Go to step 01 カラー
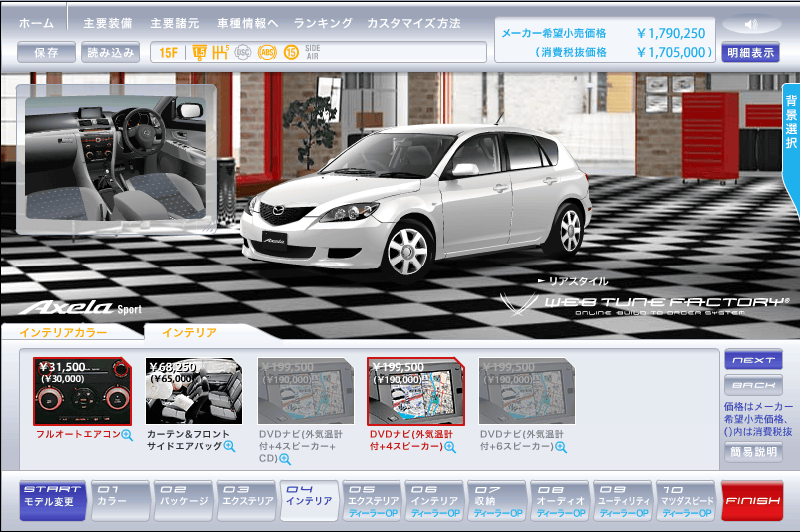Viewport: 800px width, 532px height. [120, 501]
